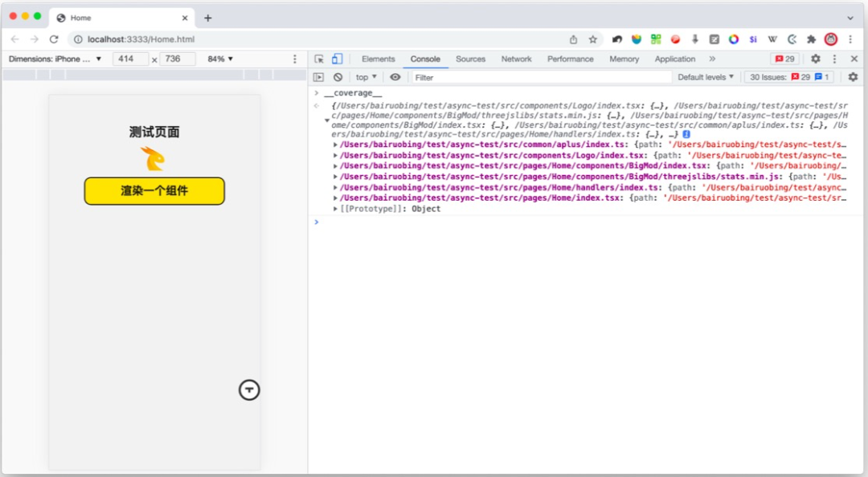Expand the [[Prototype]]: Object entry
Viewport: 868px width, 477px height.
click(x=335, y=209)
